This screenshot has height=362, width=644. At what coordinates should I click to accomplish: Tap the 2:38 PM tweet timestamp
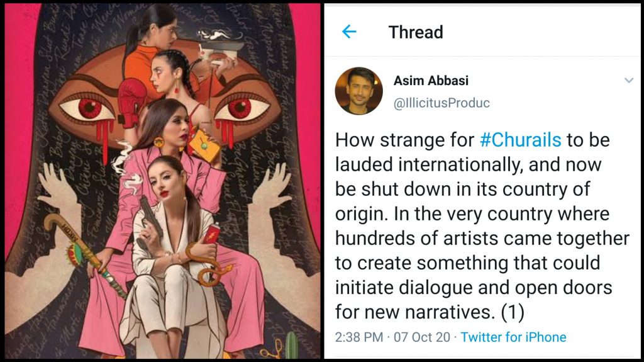pyautogui.click(x=358, y=337)
